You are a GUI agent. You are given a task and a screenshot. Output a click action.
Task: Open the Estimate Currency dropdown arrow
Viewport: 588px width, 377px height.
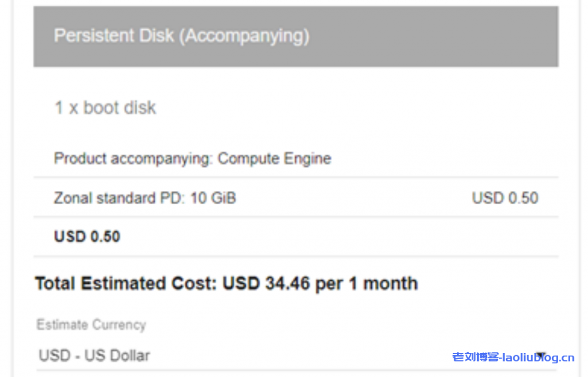point(540,355)
